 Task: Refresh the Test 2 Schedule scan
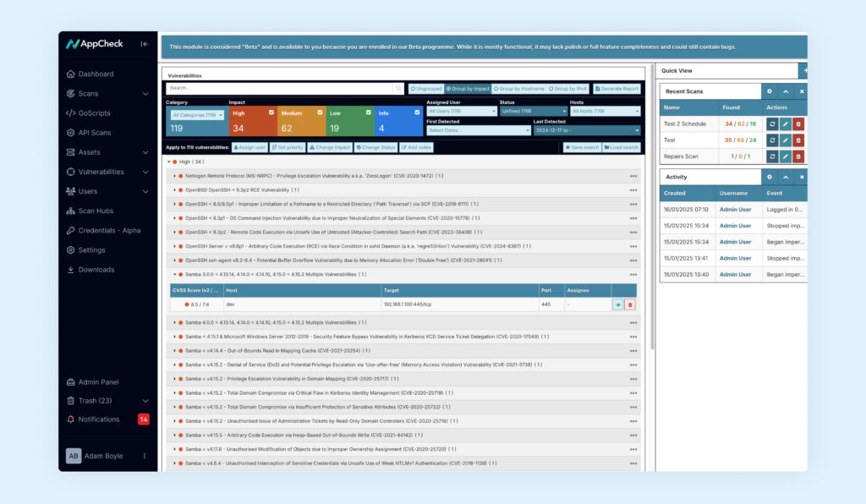pyautogui.click(x=772, y=124)
